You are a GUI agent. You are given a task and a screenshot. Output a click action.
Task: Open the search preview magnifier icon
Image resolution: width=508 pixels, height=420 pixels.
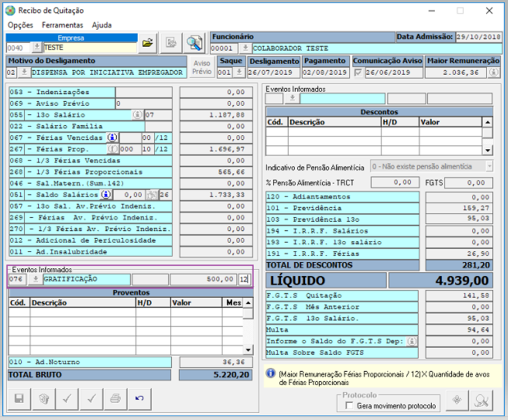194,43
